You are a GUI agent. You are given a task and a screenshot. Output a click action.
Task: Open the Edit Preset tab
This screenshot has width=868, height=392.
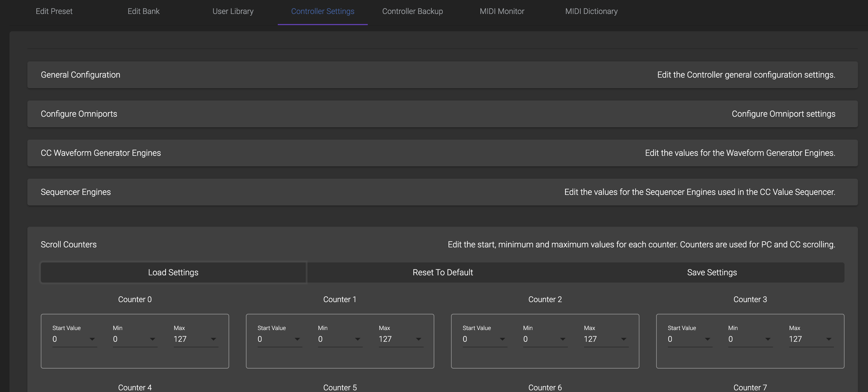click(x=54, y=11)
